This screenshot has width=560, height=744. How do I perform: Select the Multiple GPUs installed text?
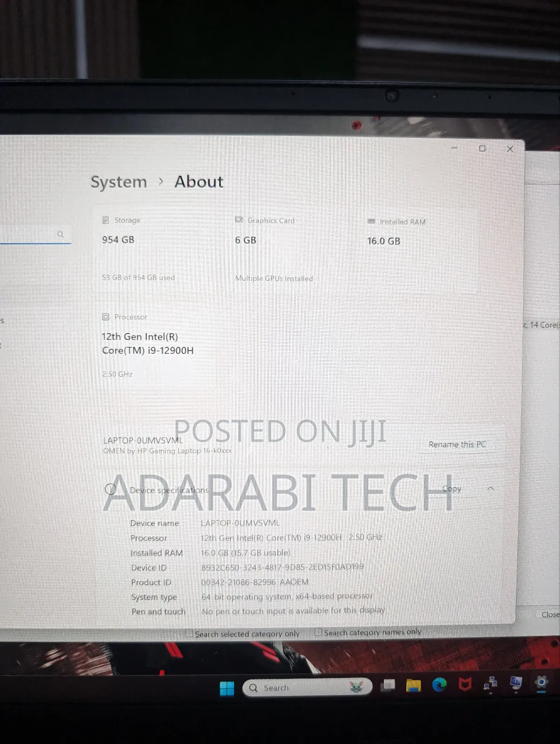tap(274, 279)
